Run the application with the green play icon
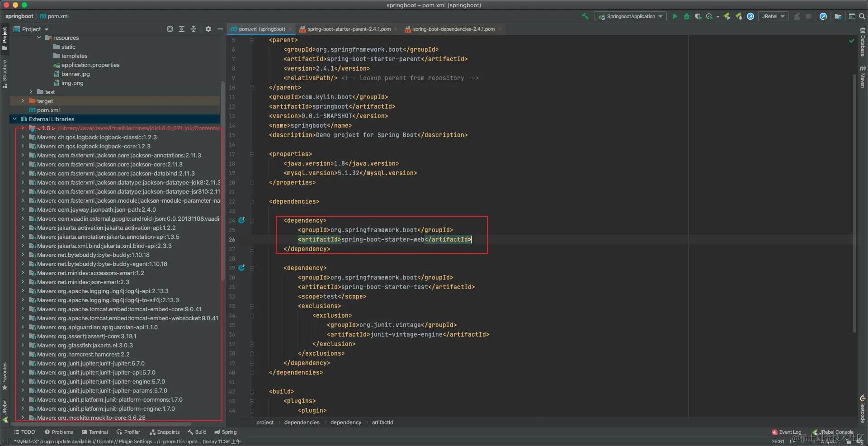 [x=675, y=16]
